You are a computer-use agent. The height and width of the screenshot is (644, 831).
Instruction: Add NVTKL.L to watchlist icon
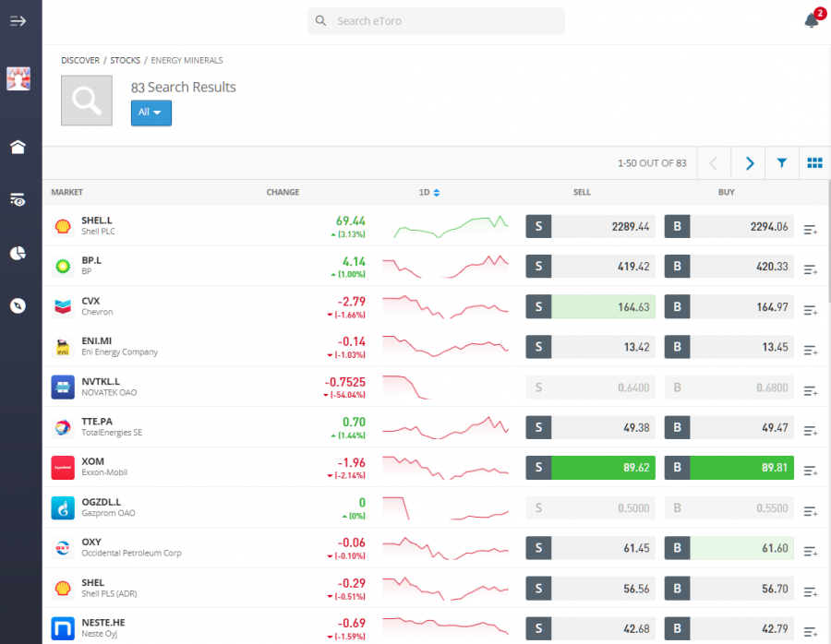point(811,391)
